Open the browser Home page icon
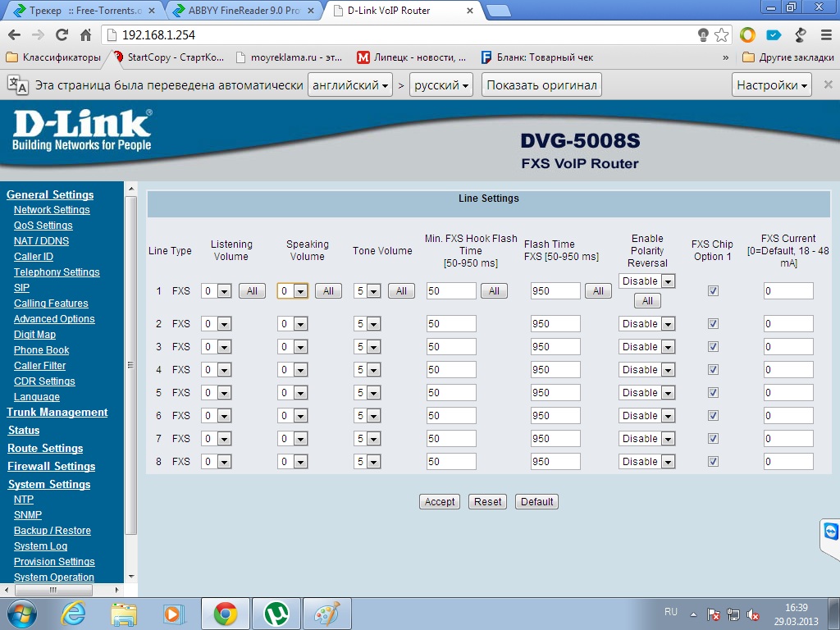The width and height of the screenshot is (840, 630). (85, 34)
